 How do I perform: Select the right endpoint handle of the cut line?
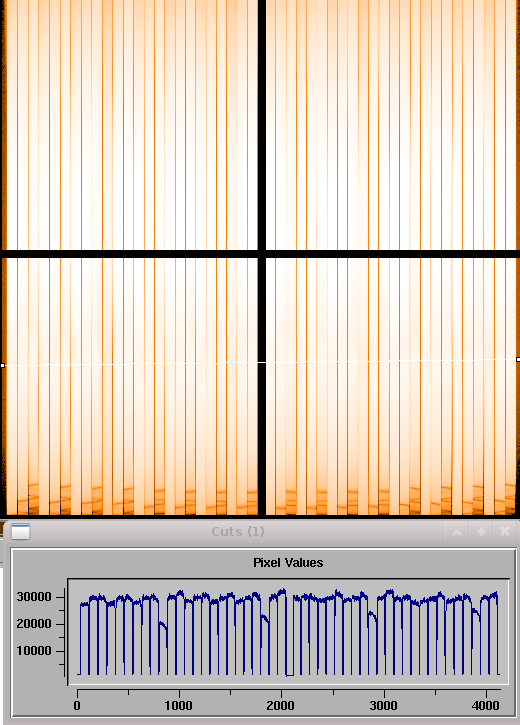click(518, 359)
